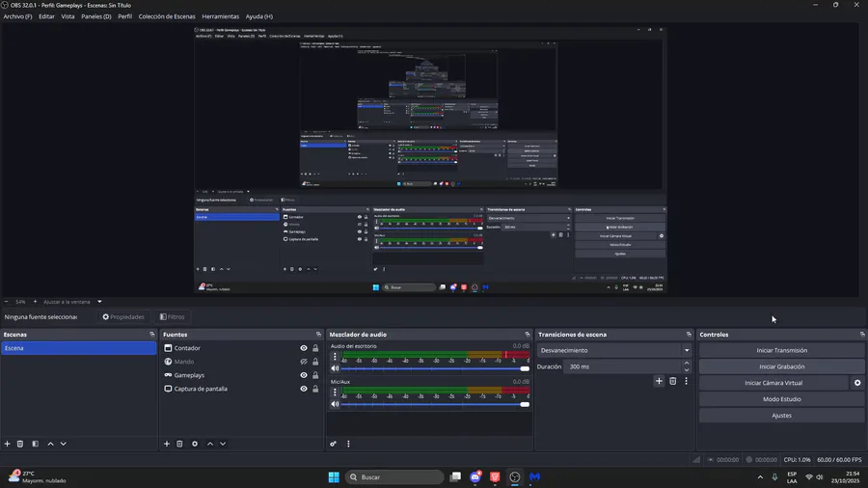Open Colección de Escenas menu

(x=167, y=16)
